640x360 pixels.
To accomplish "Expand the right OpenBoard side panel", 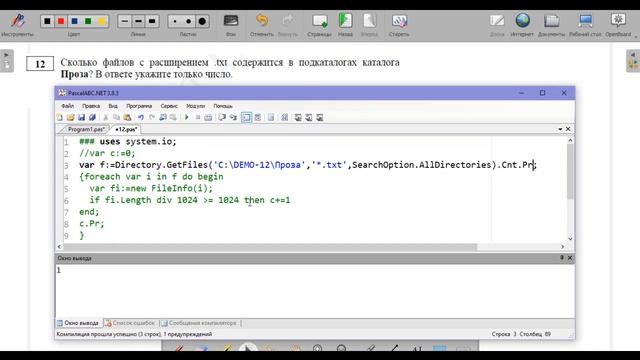I will tap(633, 60).
